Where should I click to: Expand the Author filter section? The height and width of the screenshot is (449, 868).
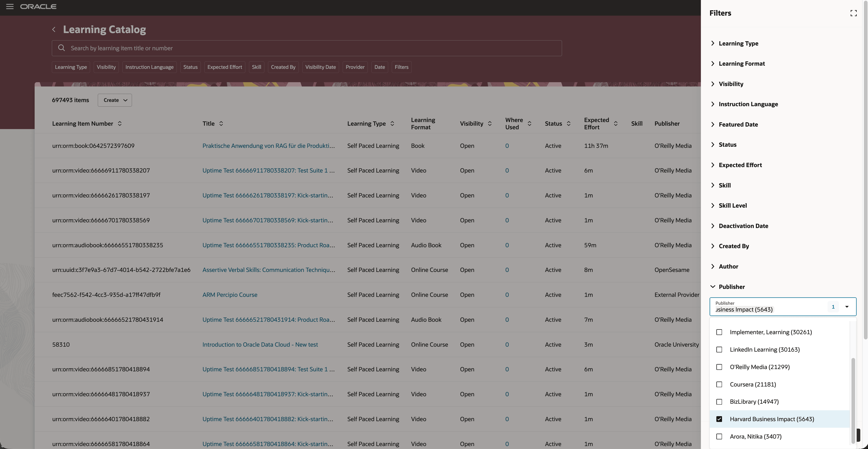(x=713, y=266)
